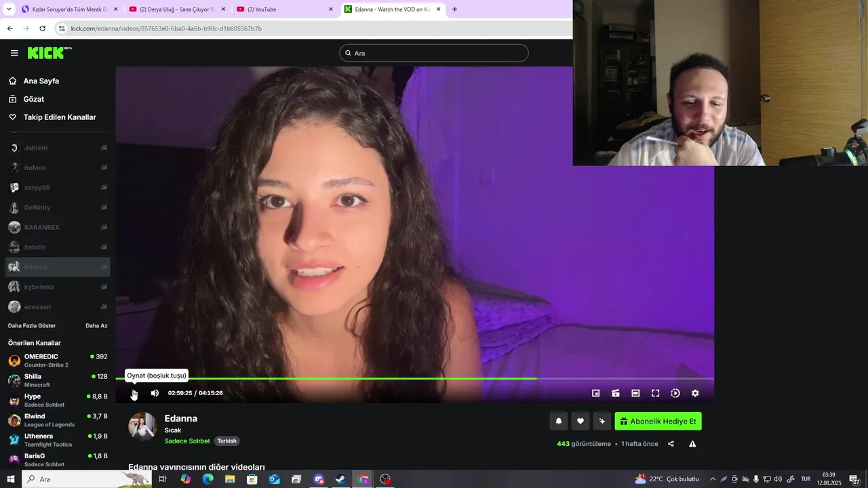Click the Kick logo

[50, 53]
